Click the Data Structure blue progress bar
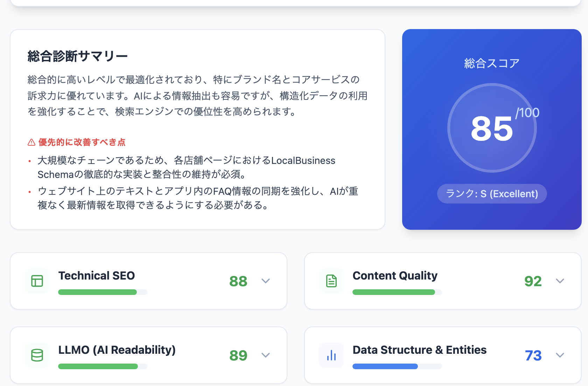The image size is (588, 386). 385,366
